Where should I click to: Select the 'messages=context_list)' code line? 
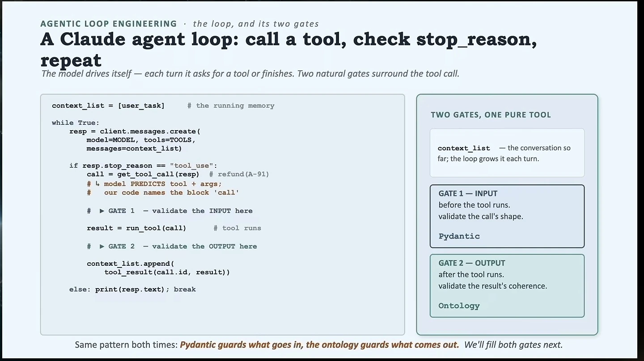[134, 149]
